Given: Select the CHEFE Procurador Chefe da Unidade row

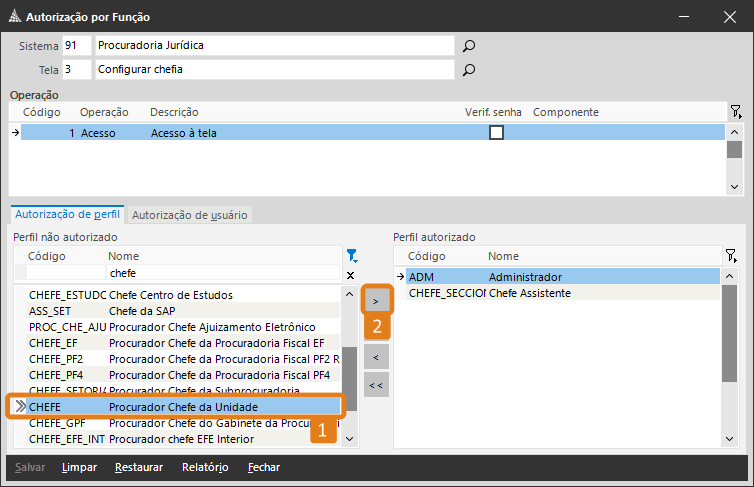Looking at the screenshot, I should tap(180, 406).
